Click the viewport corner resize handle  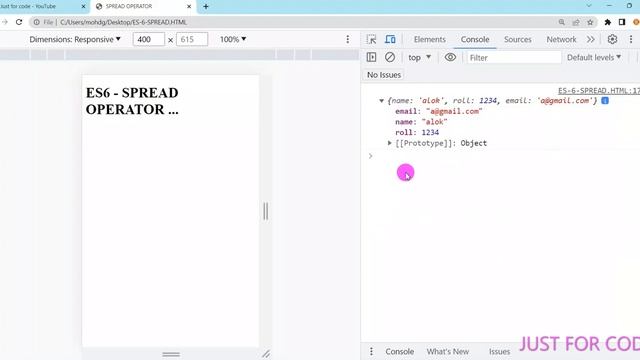(x=266, y=354)
